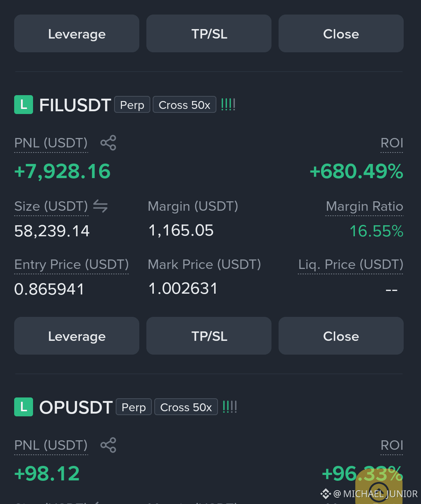The width and height of the screenshot is (421, 504).
Task: Open Leverage button in top row
Action: (x=77, y=33)
